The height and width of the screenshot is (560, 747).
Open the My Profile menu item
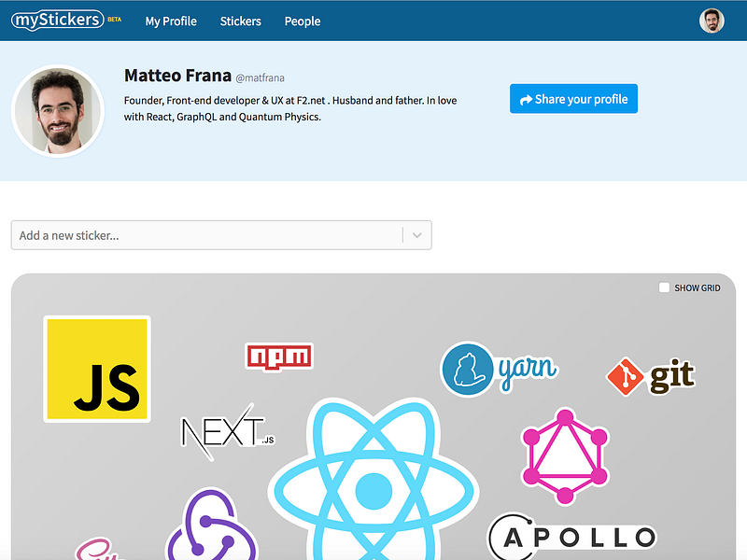pos(171,21)
